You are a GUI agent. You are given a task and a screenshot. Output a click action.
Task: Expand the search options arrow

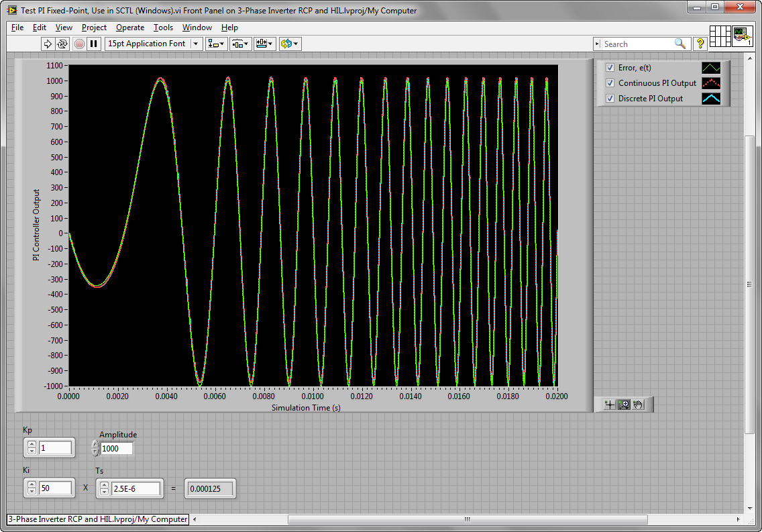[597, 44]
